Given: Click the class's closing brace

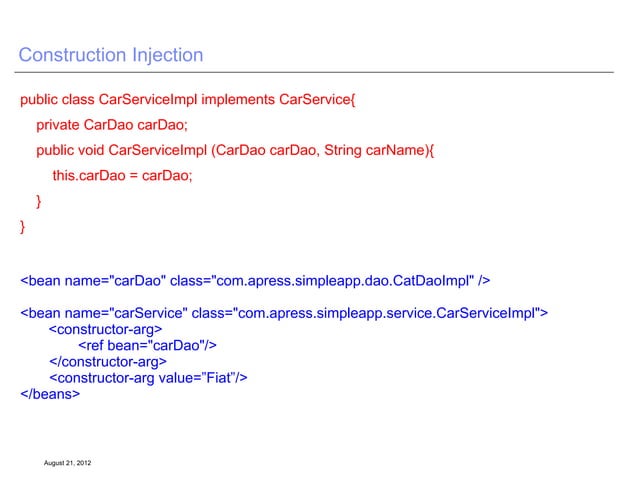Looking at the screenshot, I should (x=22, y=227).
